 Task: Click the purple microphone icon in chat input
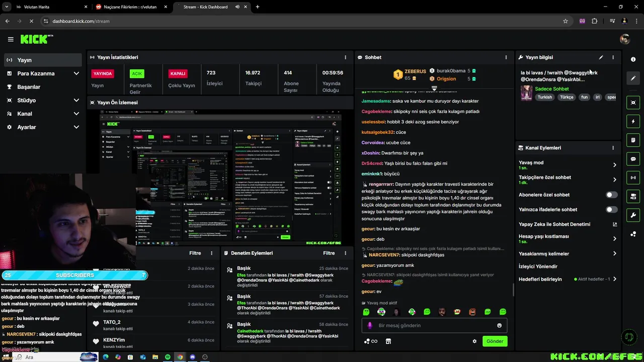tap(370, 325)
